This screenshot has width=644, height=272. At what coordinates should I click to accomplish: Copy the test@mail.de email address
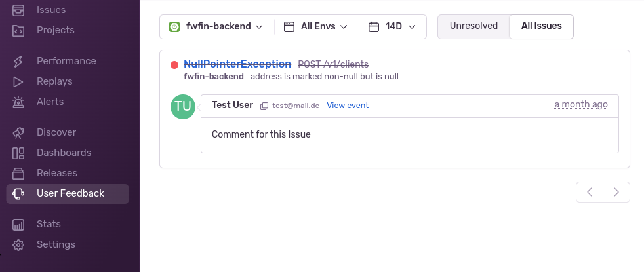(264, 106)
